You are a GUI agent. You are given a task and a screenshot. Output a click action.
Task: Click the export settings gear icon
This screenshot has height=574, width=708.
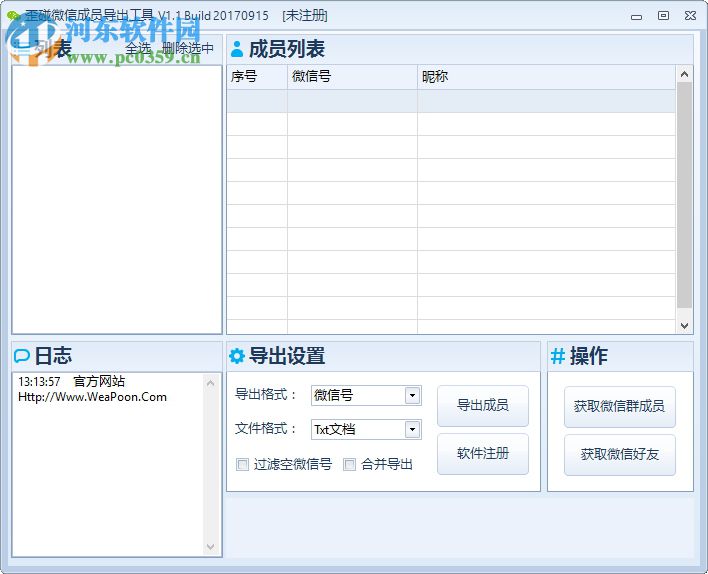tap(237, 356)
